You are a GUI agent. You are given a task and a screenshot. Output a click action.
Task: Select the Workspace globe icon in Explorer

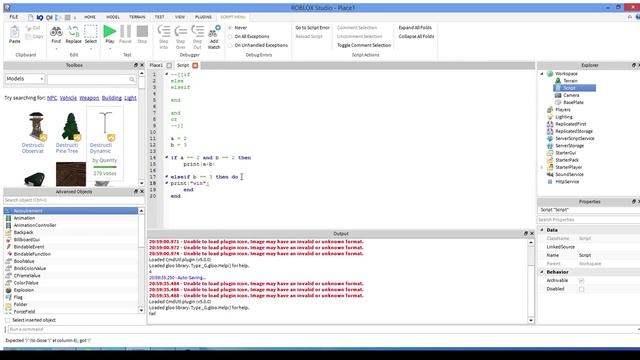[x=550, y=74]
